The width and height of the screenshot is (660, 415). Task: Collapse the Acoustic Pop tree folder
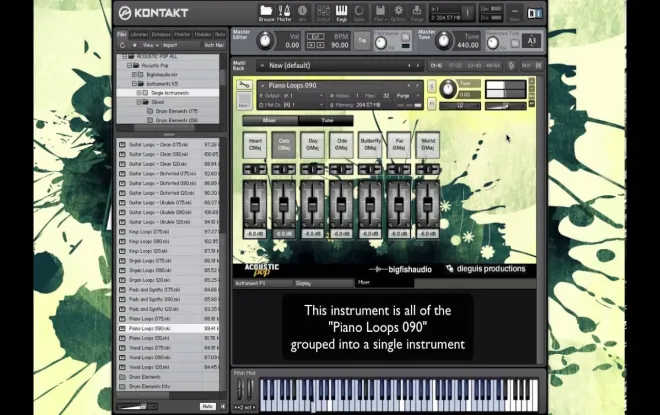click(x=130, y=66)
